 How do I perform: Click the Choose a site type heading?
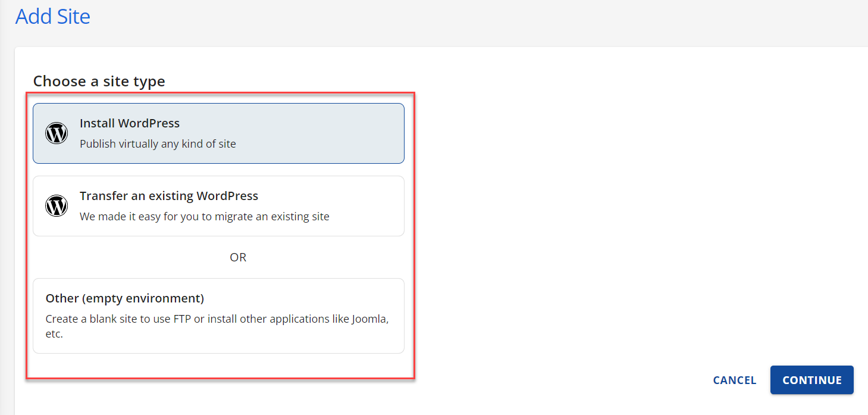(99, 81)
